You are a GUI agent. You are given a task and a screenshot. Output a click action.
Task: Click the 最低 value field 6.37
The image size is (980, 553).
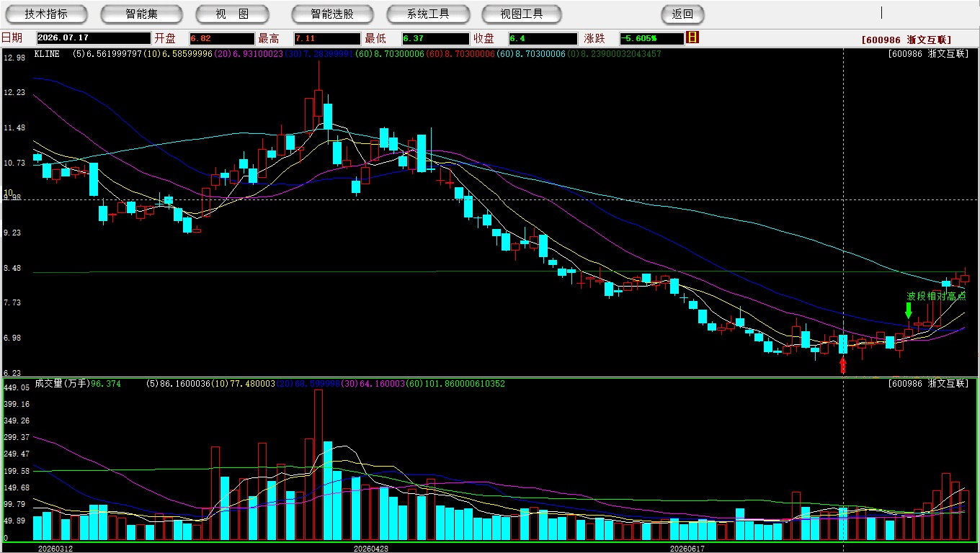pyautogui.click(x=435, y=38)
